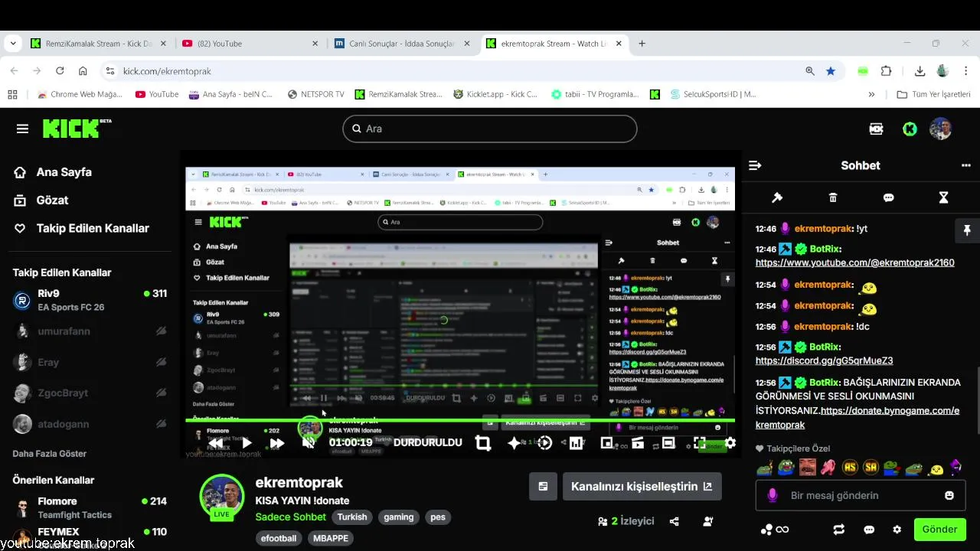Viewport: 980px width, 551px height.
Task: Click the play button in video player
Action: click(247, 442)
